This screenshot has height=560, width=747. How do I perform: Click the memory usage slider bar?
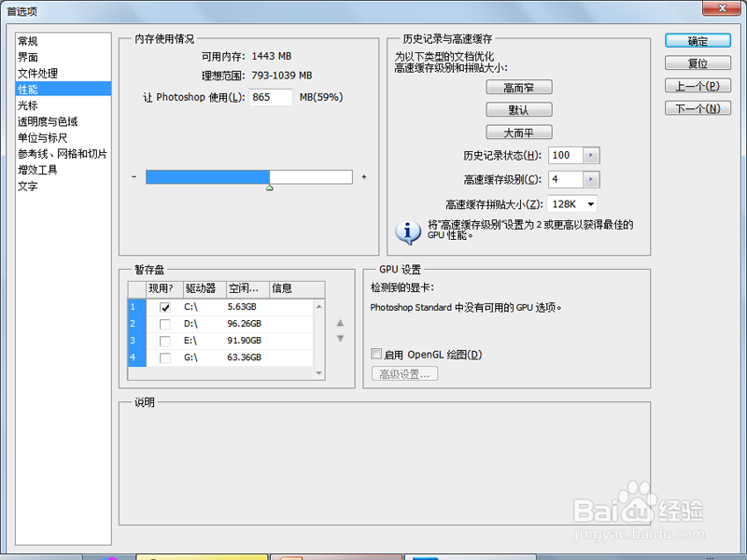[249, 177]
